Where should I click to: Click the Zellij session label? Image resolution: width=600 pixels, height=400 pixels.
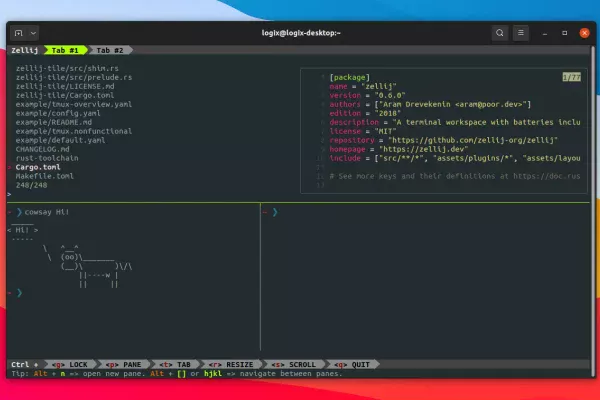(24, 50)
